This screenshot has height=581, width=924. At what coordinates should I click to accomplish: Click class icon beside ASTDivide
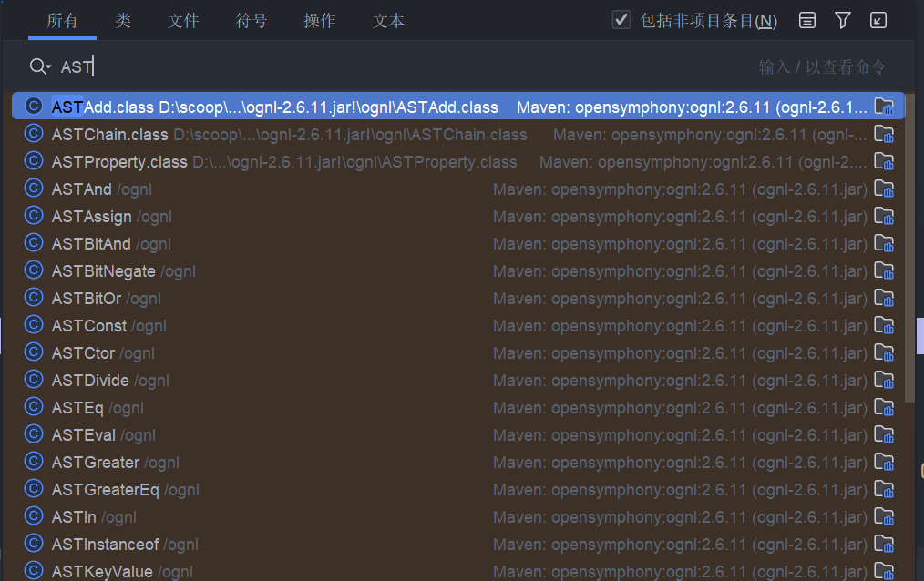pos(34,379)
